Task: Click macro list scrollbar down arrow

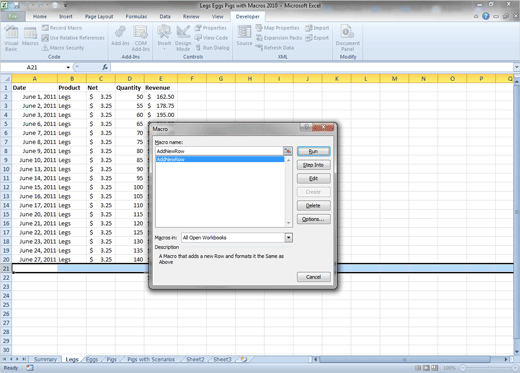Action: click(x=289, y=223)
